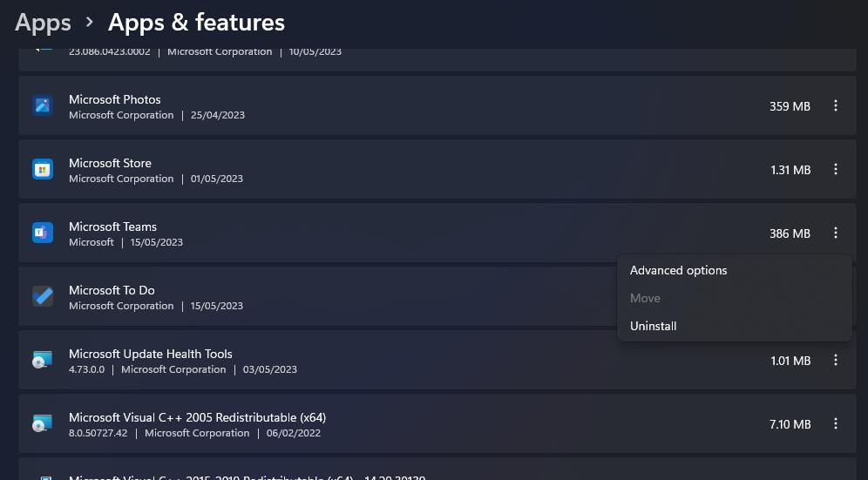
Task: Click the Apps & features breadcrumb title
Action: [x=196, y=23]
